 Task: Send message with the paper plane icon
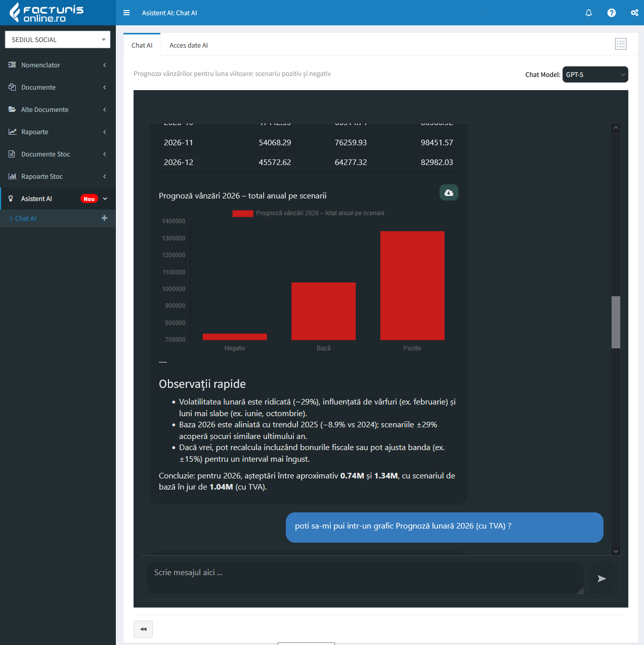[x=602, y=578]
